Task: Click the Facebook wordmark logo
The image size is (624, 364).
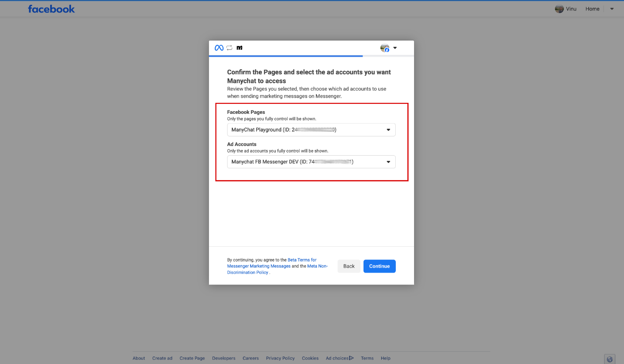Action: click(51, 8)
